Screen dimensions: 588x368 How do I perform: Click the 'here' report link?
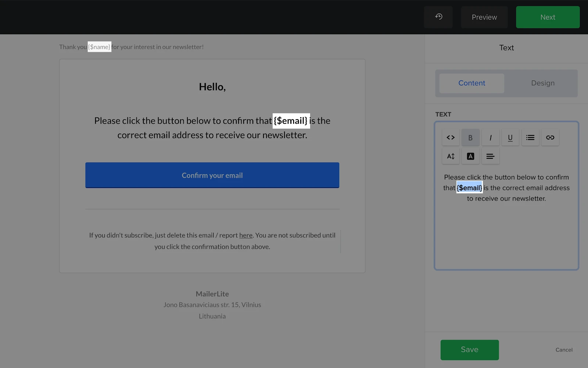point(245,236)
